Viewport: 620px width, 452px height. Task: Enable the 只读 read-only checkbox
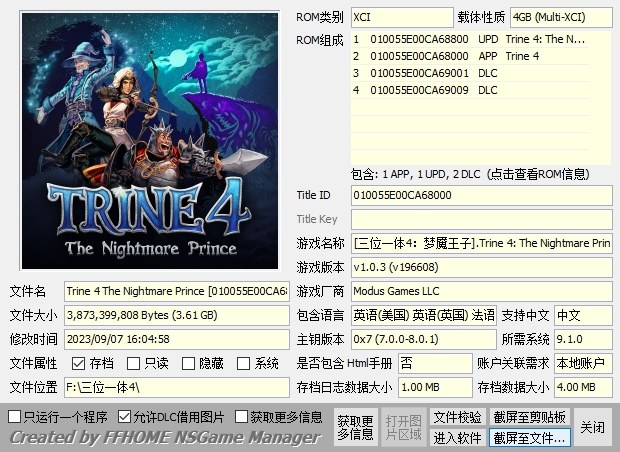pyautogui.click(x=133, y=363)
